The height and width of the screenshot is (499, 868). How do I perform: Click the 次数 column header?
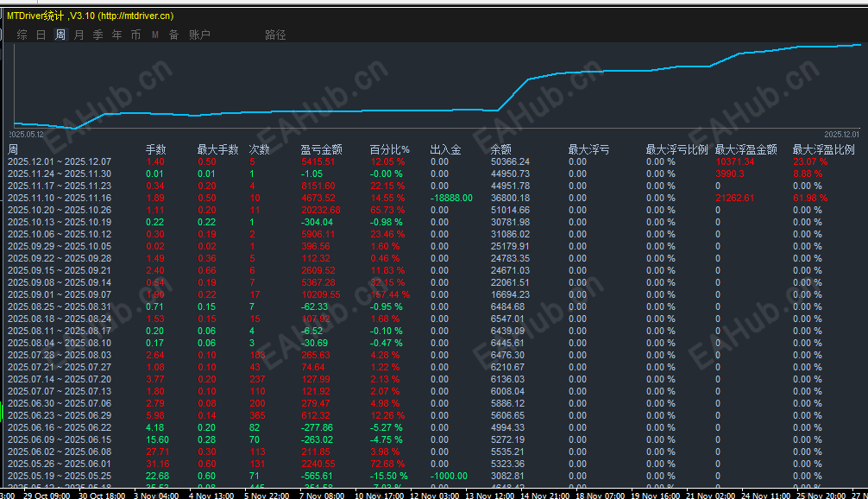[x=259, y=149]
